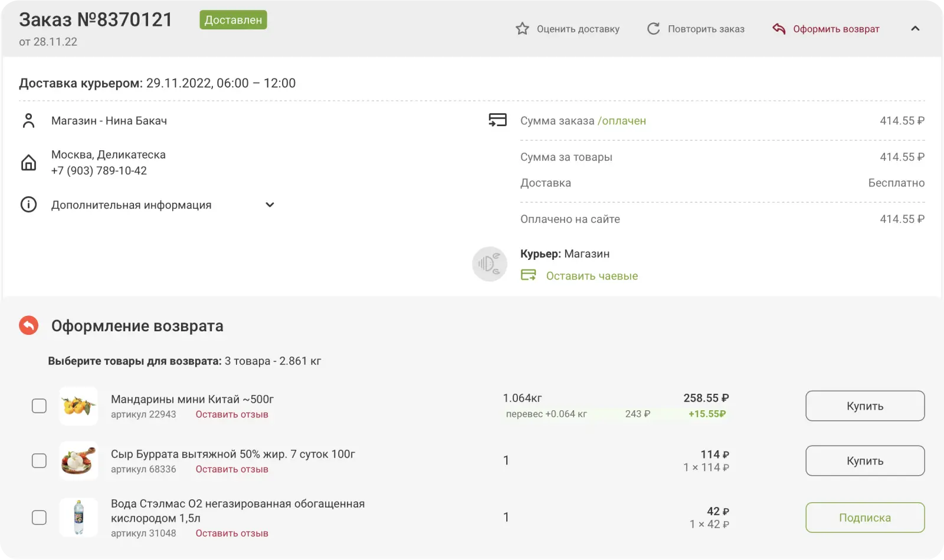Click the circular arrow repeat order icon
The image size is (944, 560).
[653, 29]
